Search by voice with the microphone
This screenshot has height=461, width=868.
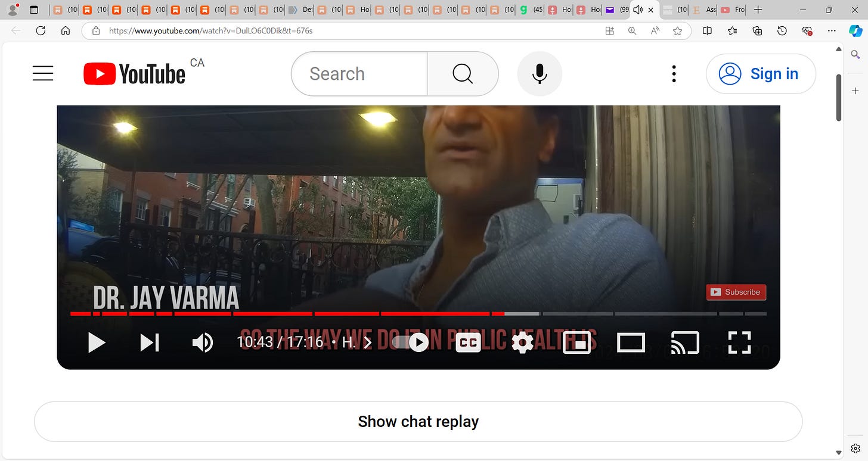click(540, 74)
